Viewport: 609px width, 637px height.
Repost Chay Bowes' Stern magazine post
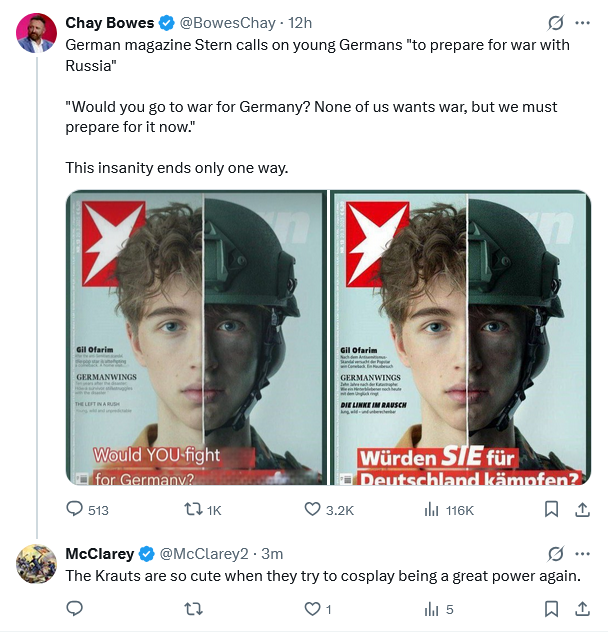pyautogui.click(x=188, y=510)
